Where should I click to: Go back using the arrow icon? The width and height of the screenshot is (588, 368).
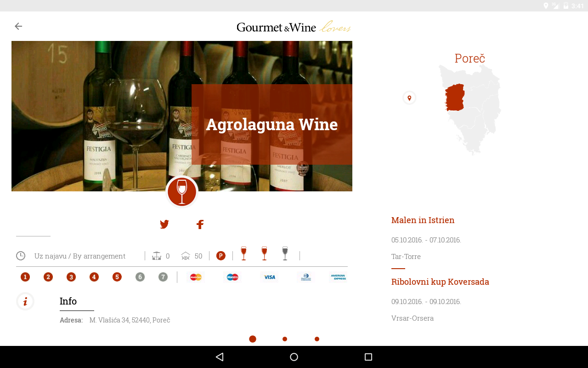click(x=18, y=26)
